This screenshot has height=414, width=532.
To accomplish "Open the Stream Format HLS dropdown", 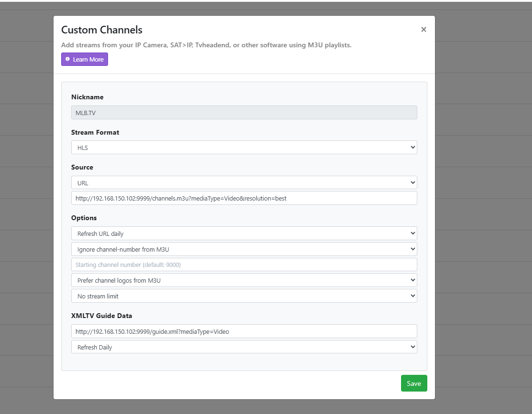I will click(244, 148).
